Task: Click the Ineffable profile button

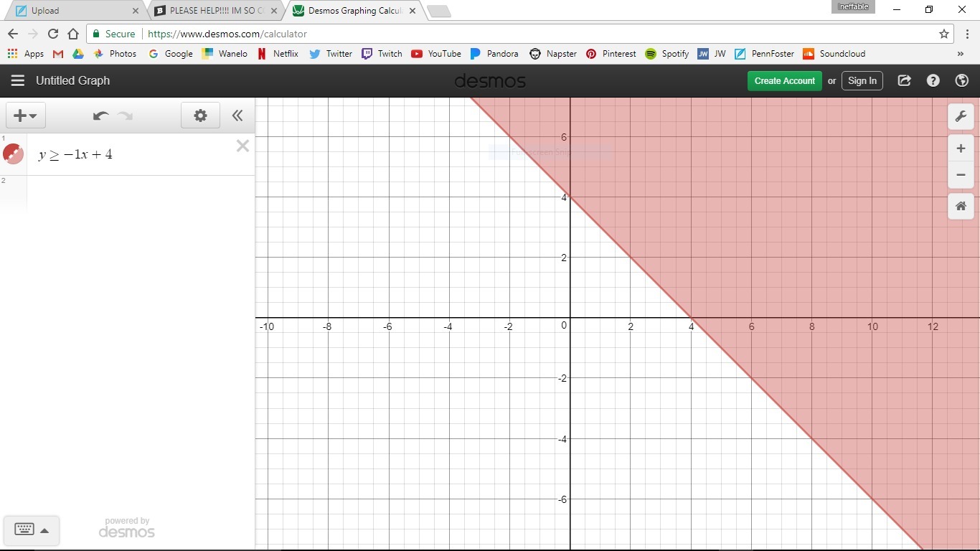Action: [x=853, y=7]
